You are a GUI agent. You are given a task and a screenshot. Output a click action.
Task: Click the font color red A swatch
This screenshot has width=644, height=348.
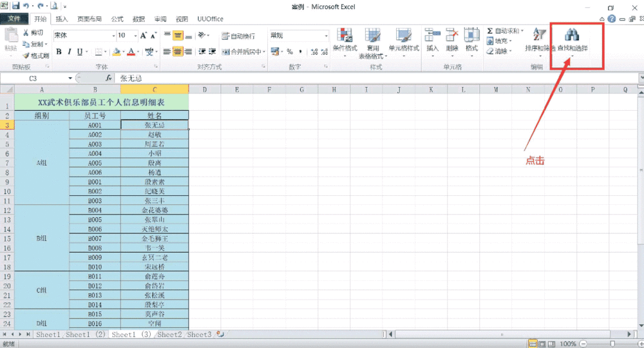coord(131,52)
